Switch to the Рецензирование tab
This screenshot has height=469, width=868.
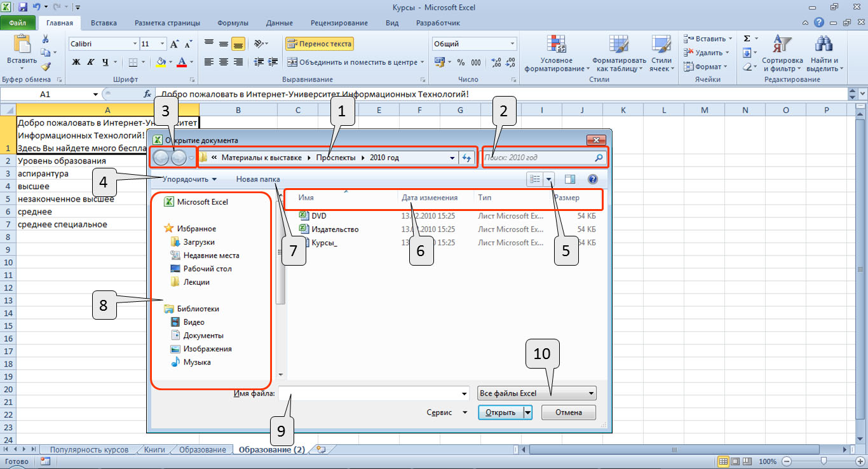click(339, 23)
